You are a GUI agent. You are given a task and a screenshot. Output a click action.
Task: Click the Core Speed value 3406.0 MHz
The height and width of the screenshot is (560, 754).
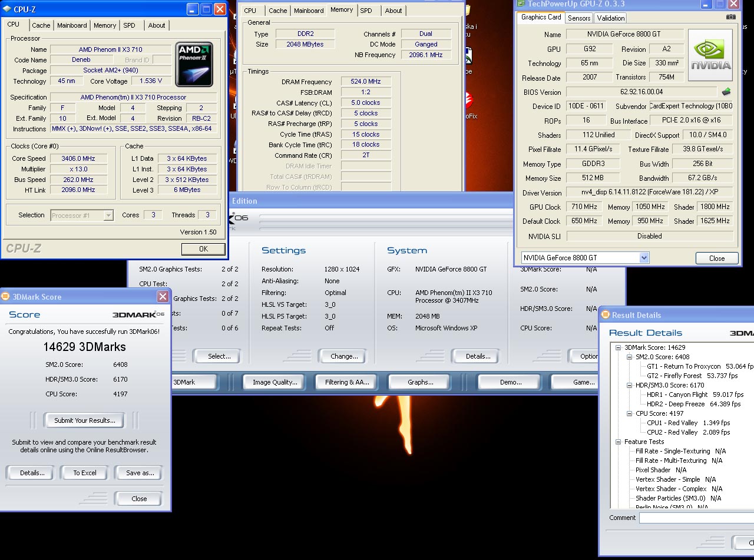pos(78,158)
